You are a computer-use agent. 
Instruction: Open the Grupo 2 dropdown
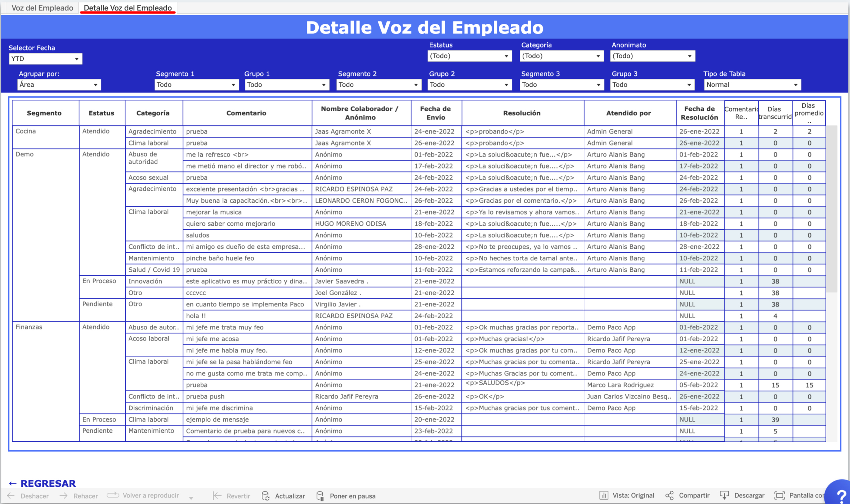click(x=469, y=85)
